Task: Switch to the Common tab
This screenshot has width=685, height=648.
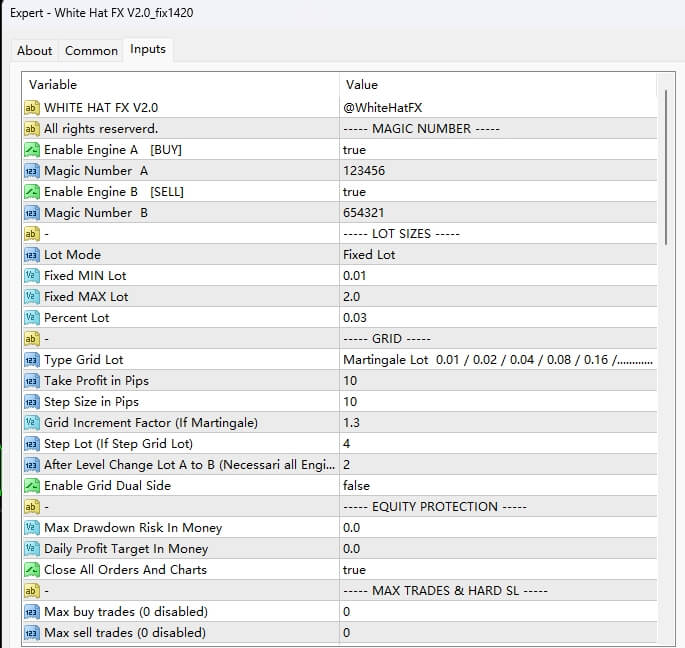Action: [x=91, y=50]
